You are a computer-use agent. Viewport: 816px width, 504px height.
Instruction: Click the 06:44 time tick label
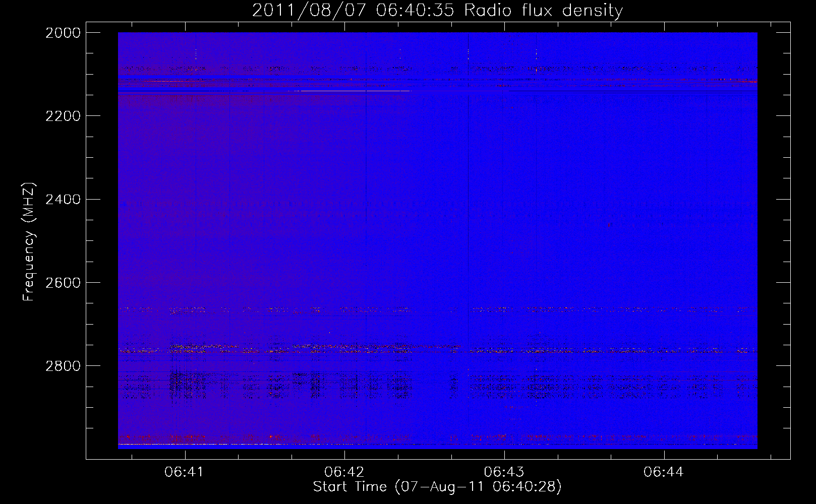pos(664,472)
